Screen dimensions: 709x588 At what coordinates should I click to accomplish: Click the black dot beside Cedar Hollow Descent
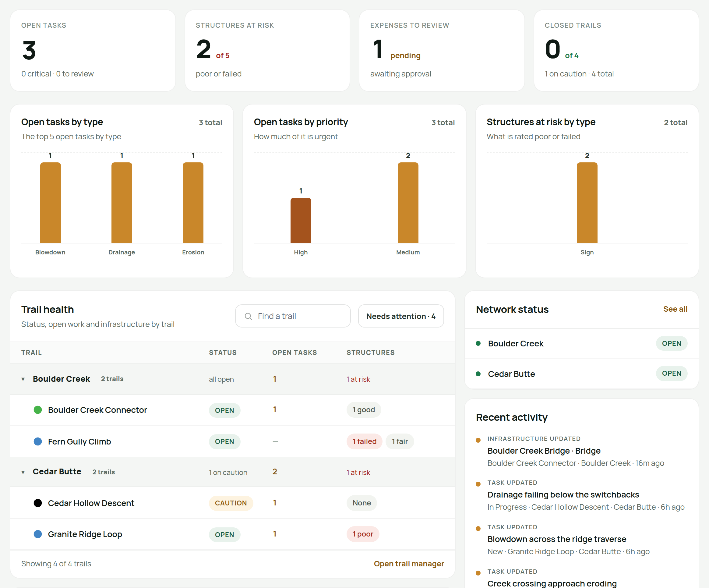[x=38, y=503]
